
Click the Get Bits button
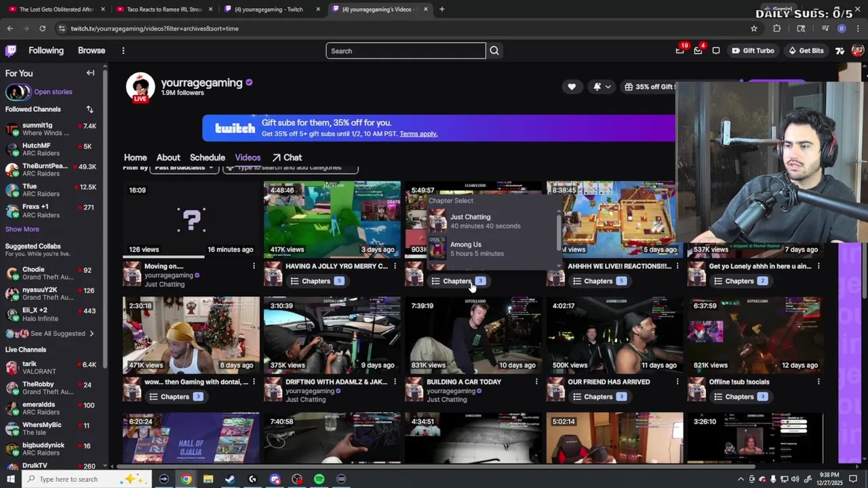[x=806, y=51]
